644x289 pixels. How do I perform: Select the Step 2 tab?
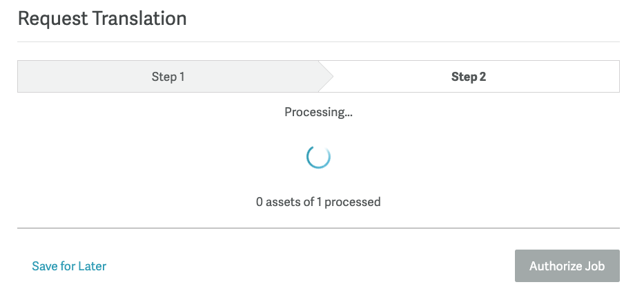[469, 77]
